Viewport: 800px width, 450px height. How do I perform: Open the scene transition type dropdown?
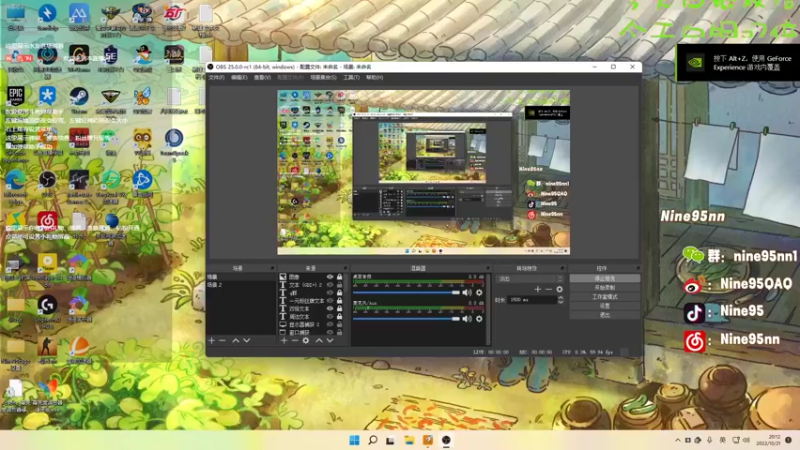(530, 279)
